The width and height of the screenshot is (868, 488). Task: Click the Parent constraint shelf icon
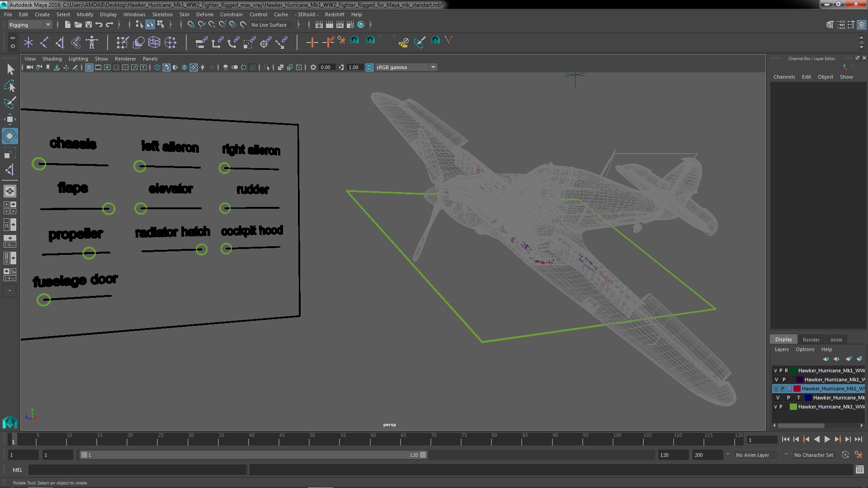click(x=201, y=42)
